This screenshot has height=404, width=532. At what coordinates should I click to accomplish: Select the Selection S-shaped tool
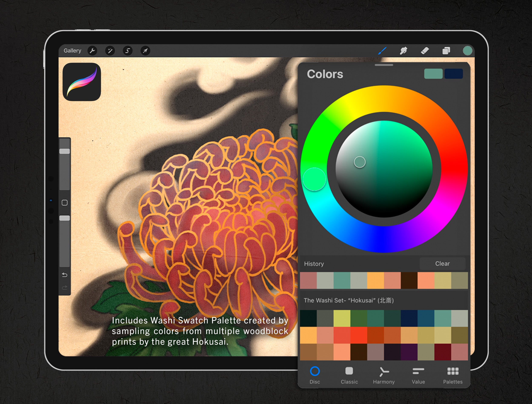pos(127,51)
